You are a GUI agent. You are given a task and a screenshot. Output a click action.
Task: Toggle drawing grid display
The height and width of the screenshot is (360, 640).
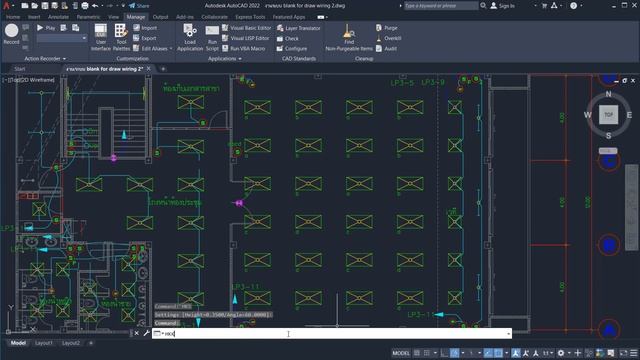tap(417, 353)
